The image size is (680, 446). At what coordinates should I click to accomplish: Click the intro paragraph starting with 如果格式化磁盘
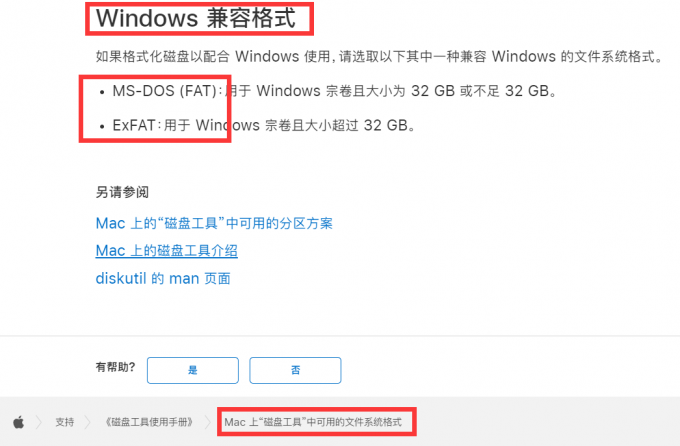click(x=379, y=56)
